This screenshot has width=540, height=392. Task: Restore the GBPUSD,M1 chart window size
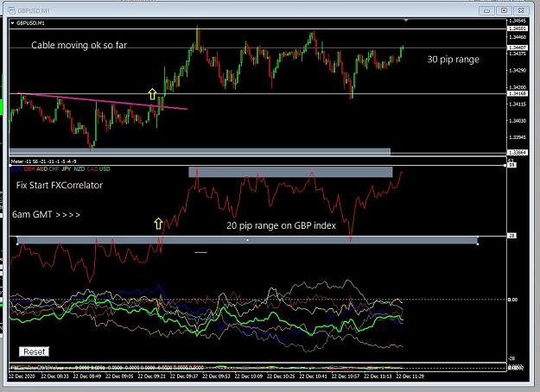coord(505,10)
